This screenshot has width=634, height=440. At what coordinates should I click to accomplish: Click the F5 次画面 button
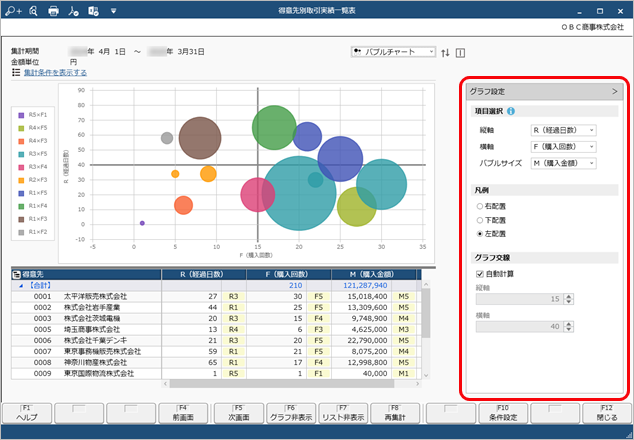pyautogui.click(x=239, y=413)
